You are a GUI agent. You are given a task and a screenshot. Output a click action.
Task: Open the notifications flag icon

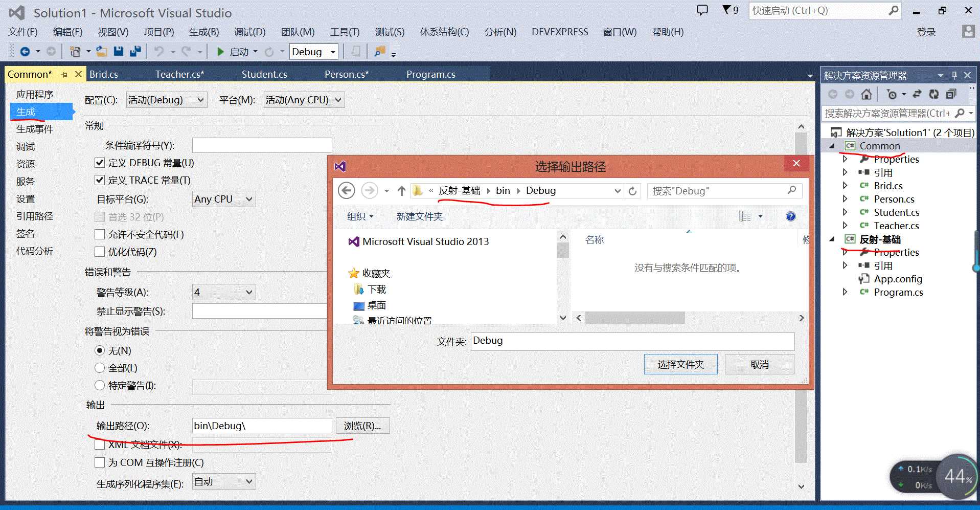(726, 10)
